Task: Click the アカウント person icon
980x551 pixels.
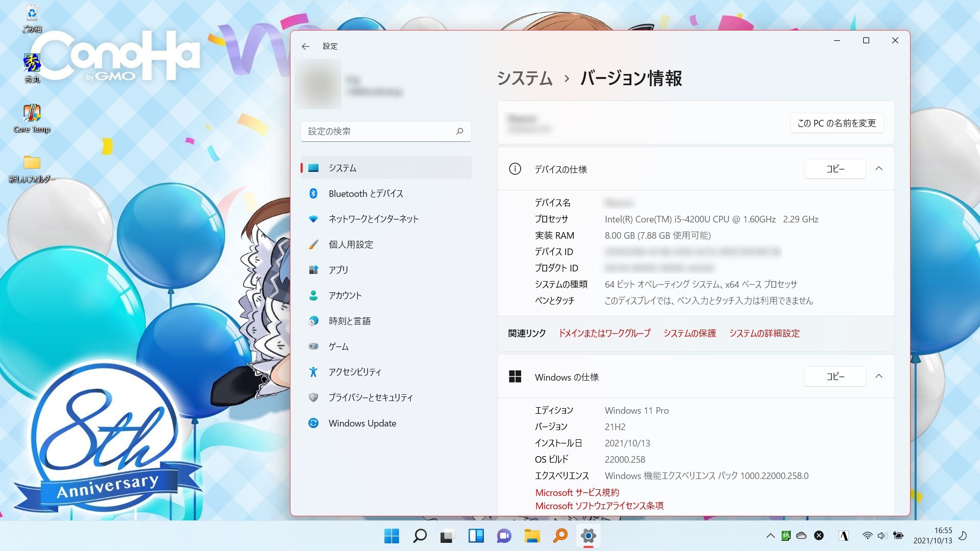Action: [x=313, y=295]
